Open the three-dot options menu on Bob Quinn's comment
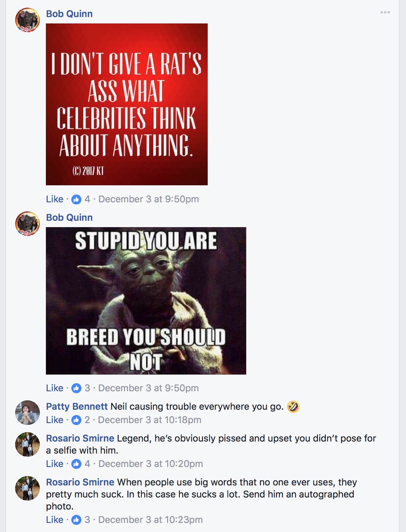Screen dimensions: 406x532 pyautogui.click(x=385, y=12)
